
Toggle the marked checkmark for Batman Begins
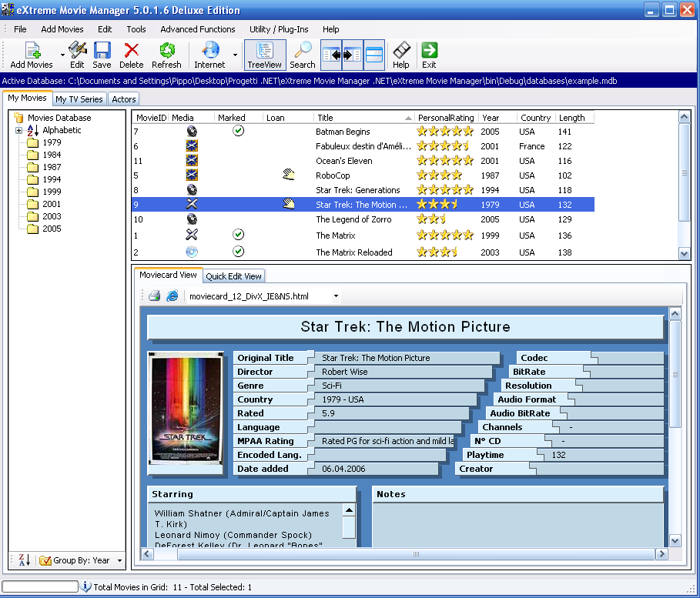click(239, 131)
